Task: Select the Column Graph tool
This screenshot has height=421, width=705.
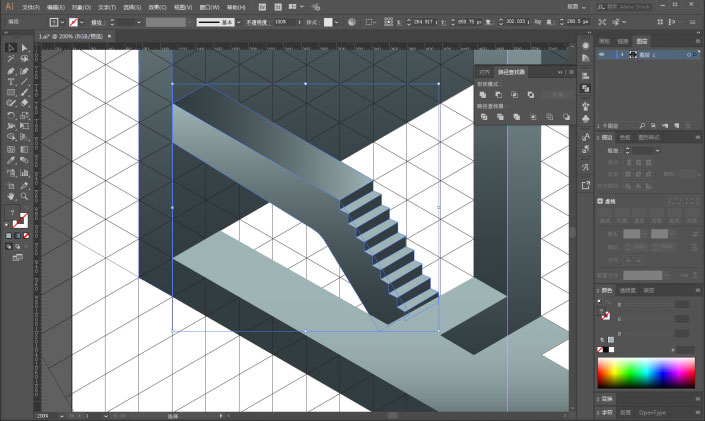Action: [x=24, y=173]
